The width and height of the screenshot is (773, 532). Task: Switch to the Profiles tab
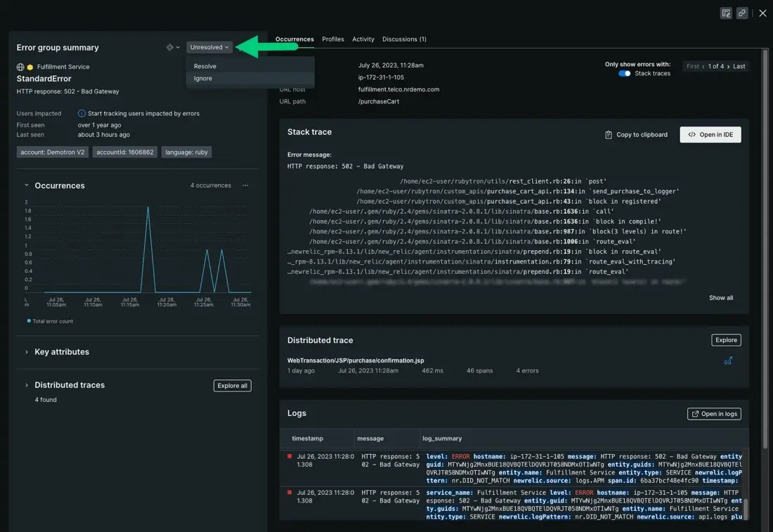333,39
